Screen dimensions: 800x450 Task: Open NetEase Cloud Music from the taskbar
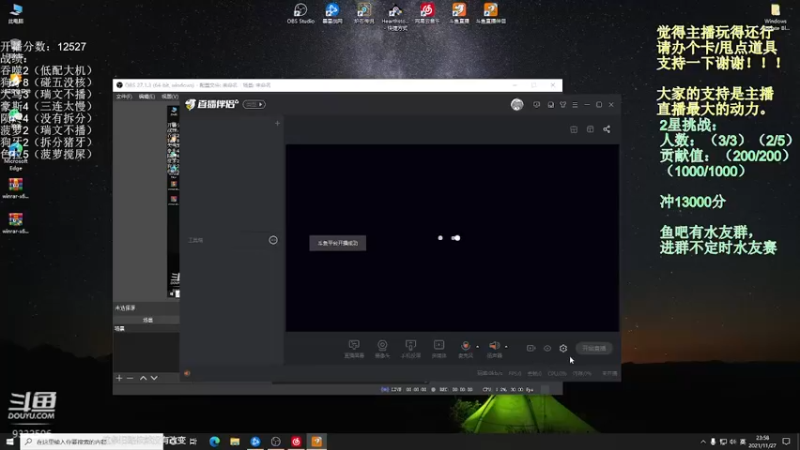pyautogui.click(x=296, y=441)
